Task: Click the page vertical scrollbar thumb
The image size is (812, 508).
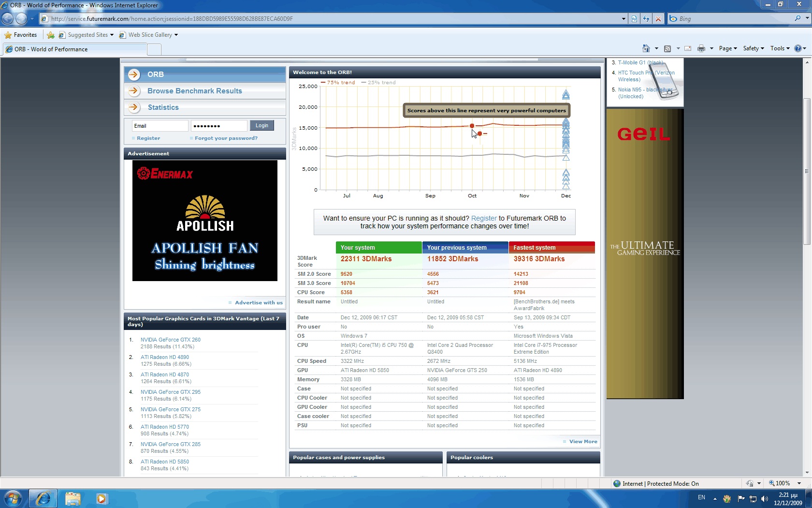Action: 807,172
